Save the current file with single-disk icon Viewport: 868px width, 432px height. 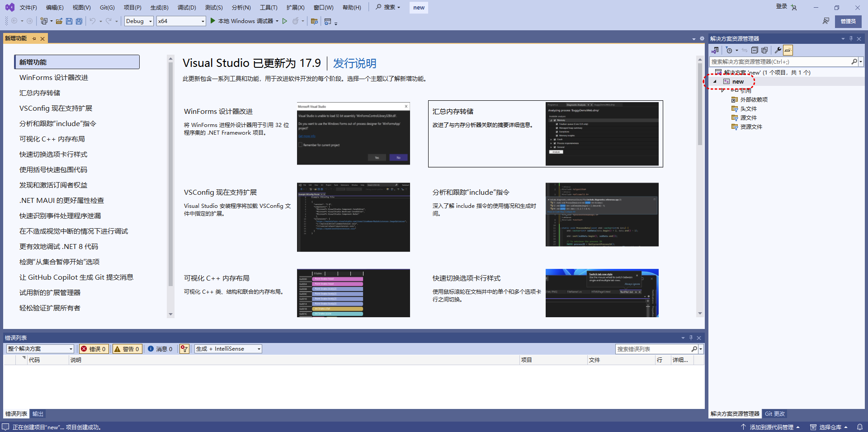[69, 21]
